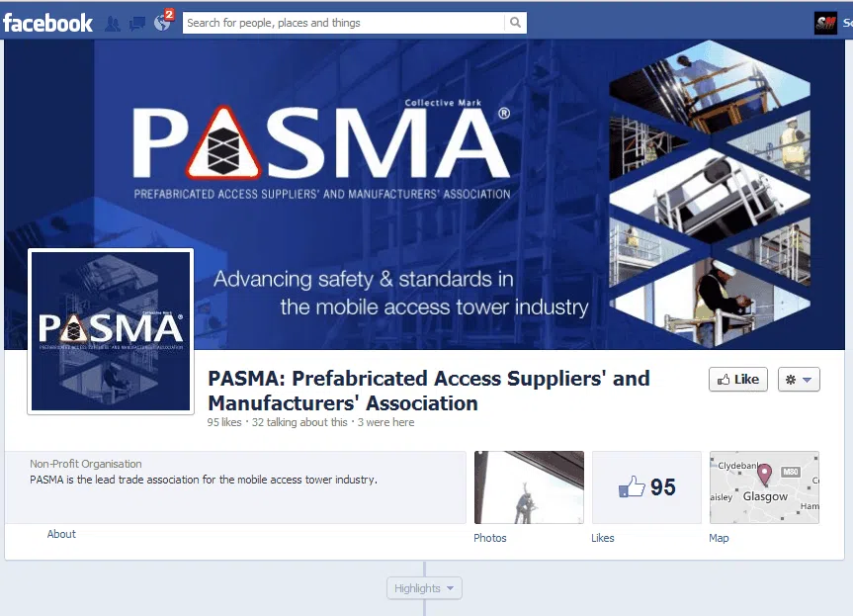The width and height of the screenshot is (853, 616).
Task: Open the SM profile picture icon
Action: click(825, 23)
